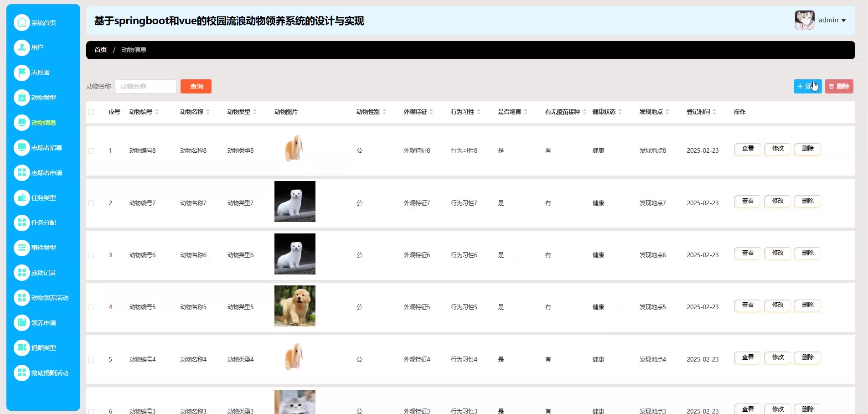This screenshot has width=868, height=414.
Task: Click the 动物类型4 cell text
Action: 240,360
